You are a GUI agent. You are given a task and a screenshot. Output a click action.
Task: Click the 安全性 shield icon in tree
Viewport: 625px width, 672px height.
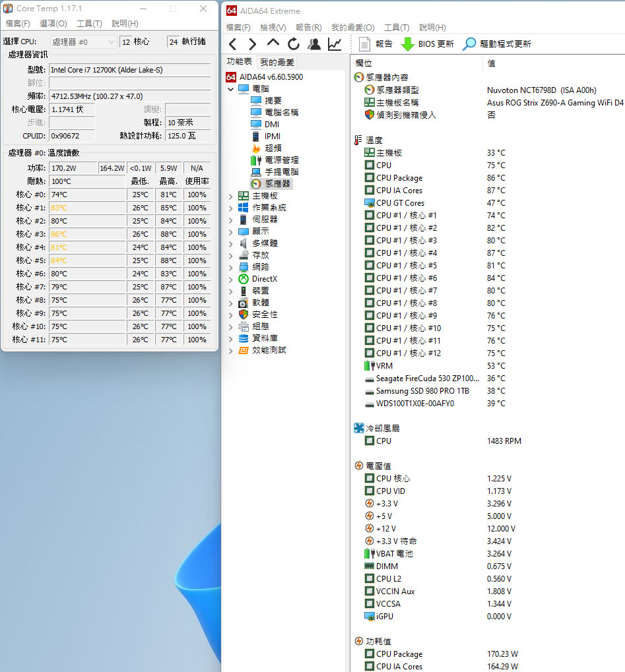coord(244,315)
